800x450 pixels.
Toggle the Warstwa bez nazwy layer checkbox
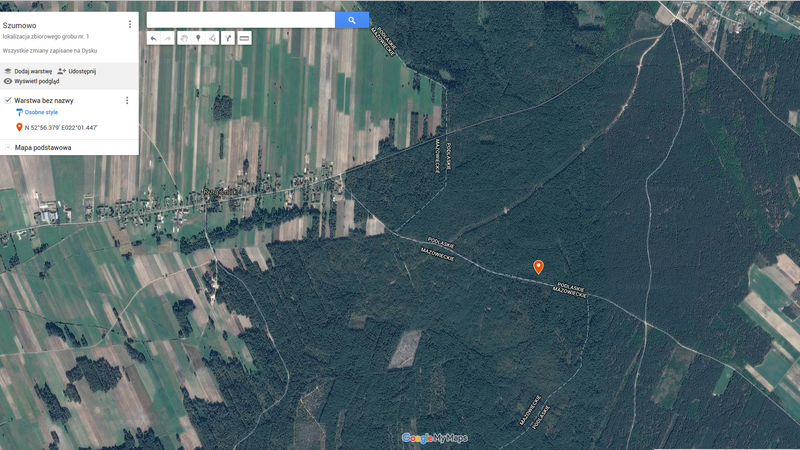(8, 100)
